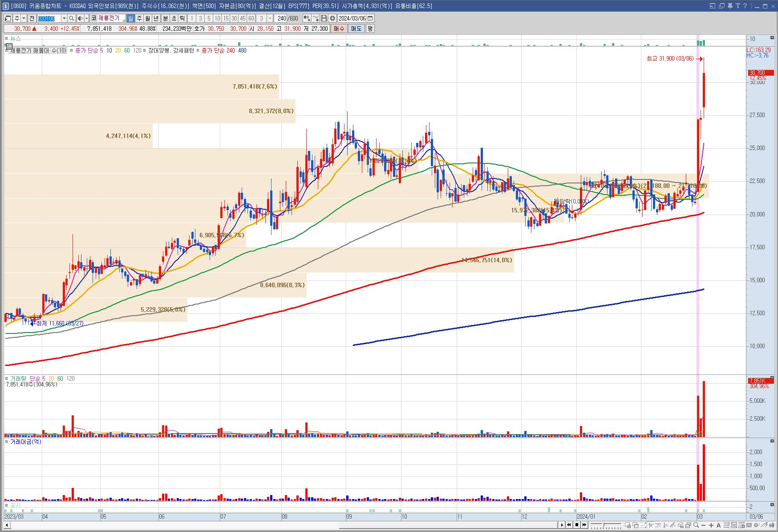Click the T font-size icon in title bar
The height and width of the screenshot is (532, 778).
pyautogui.click(x=738, y=6)
